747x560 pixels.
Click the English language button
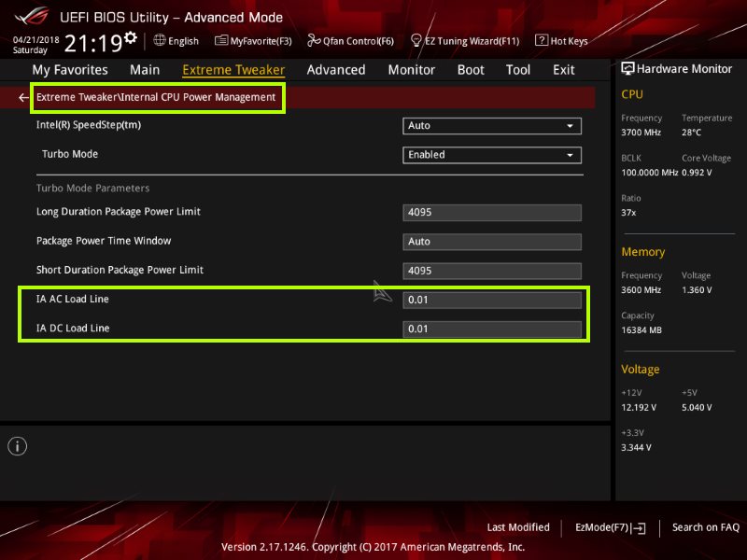click(x=176, y=41)
